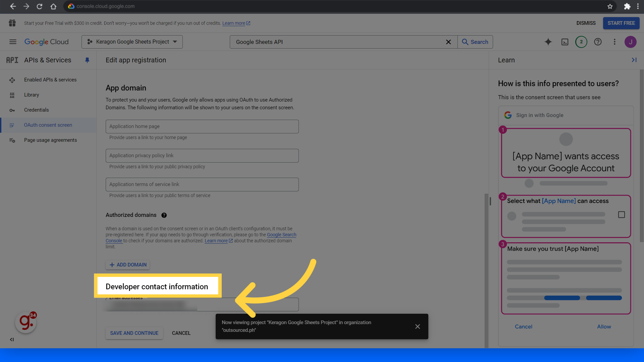Open the help question mark menu
The image size is (644, 362).
[598, 42]
